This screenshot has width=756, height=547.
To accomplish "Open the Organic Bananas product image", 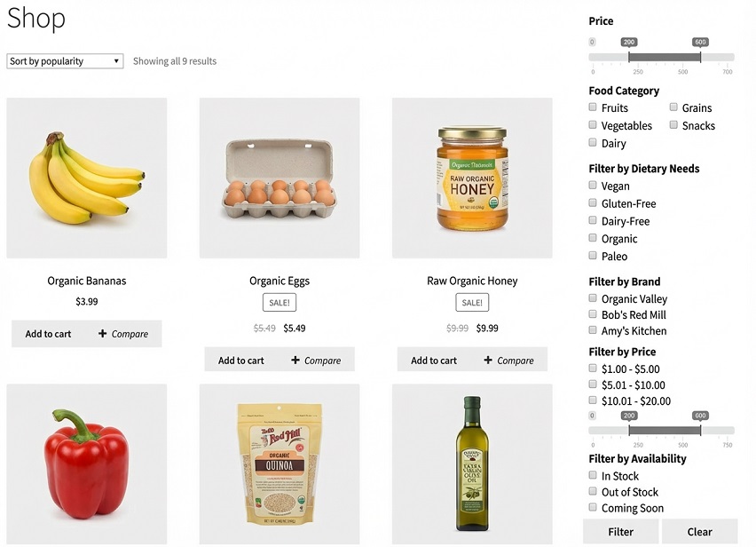I will pos(86,179).
